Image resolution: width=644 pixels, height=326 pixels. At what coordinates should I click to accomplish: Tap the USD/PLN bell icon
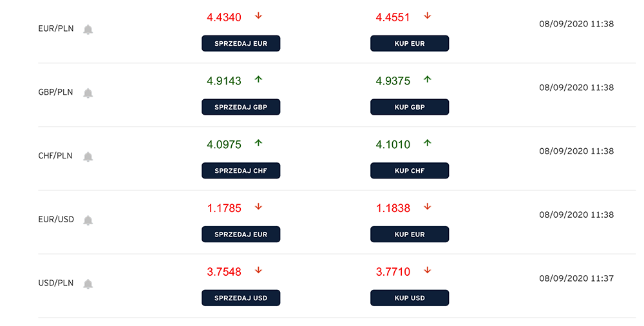tap(88, 284)
